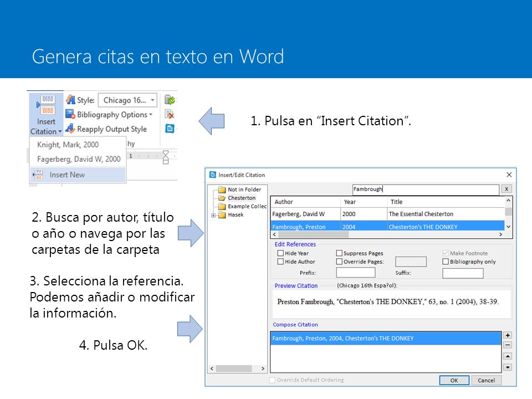Confirm with the OK button
This screenshot has height=399, width=532.
(454, 380)
